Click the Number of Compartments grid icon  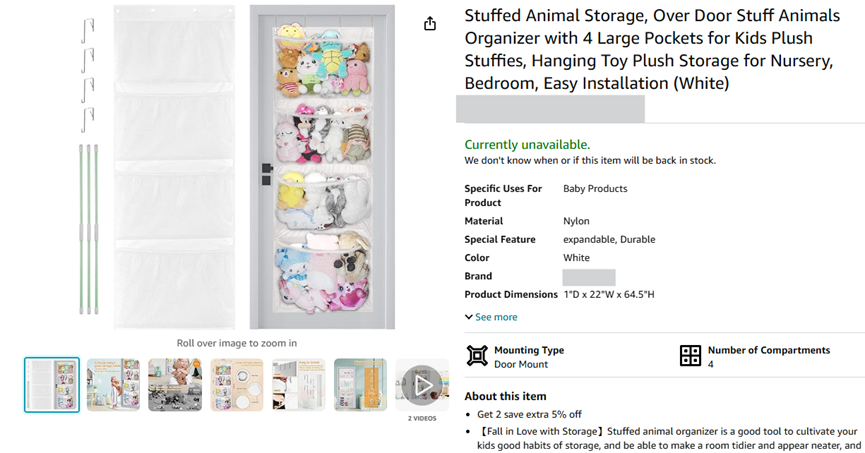click(690, 356)
